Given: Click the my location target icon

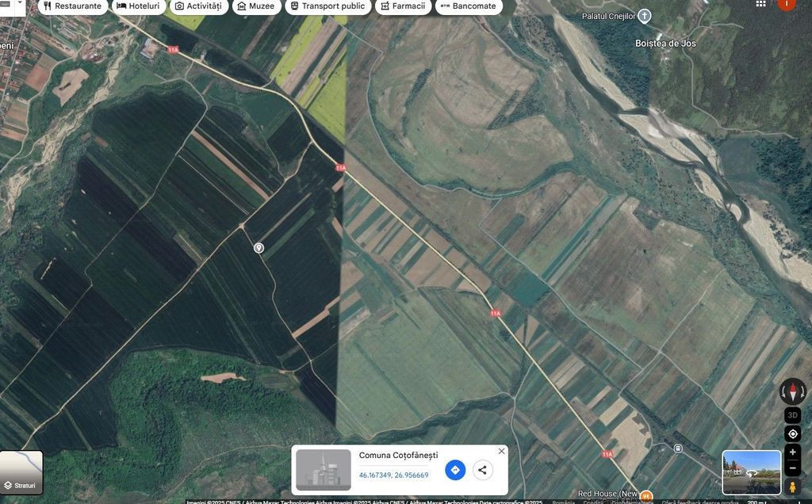Looking at the screenshot, I should 792,433.
